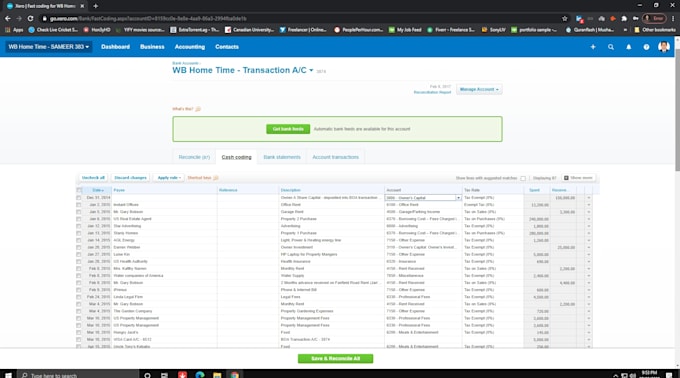Open the Dashboard menu
The image size is (680, 378).
(115, 47)
